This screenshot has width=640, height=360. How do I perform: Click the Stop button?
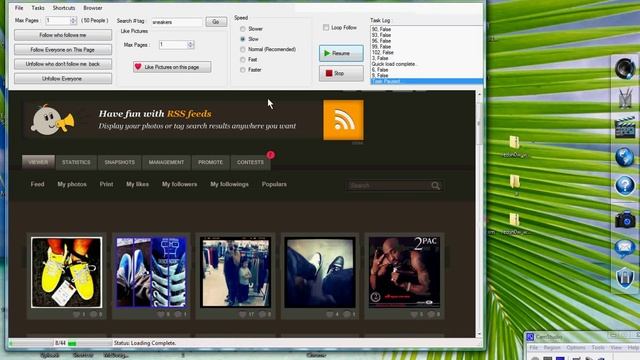pyautogui.click(x=341, y=73)
